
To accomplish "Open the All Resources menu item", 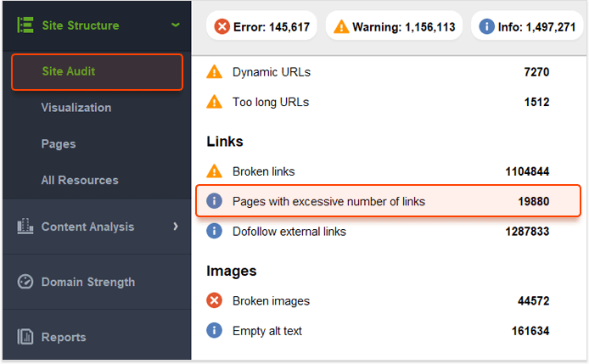I will pyautogui.click(x=80, y=181).
